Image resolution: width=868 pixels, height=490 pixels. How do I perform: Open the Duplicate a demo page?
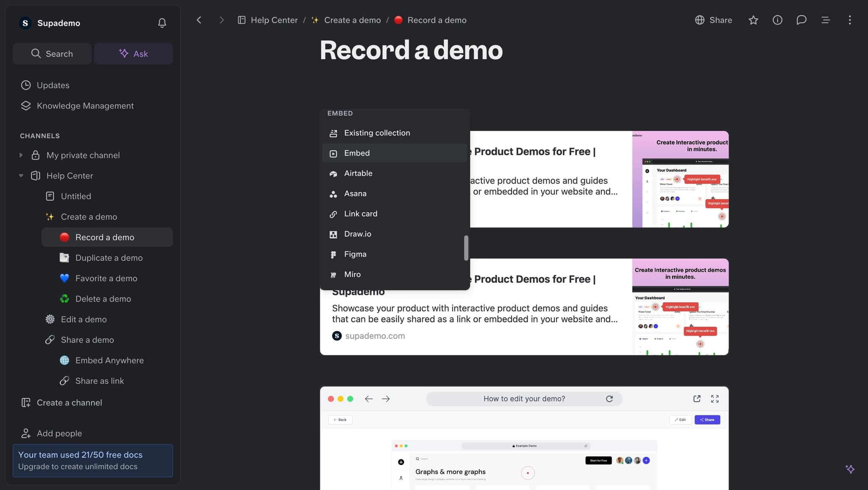108,258
